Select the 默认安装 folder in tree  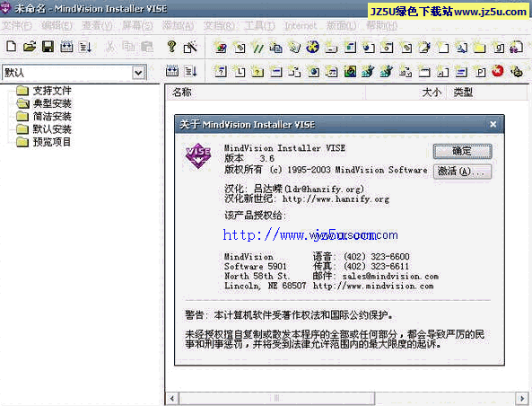[52, 129]
